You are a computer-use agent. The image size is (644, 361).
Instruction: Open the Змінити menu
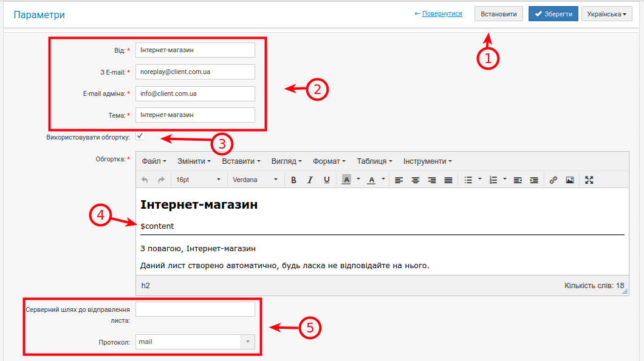tap(194, 161)
